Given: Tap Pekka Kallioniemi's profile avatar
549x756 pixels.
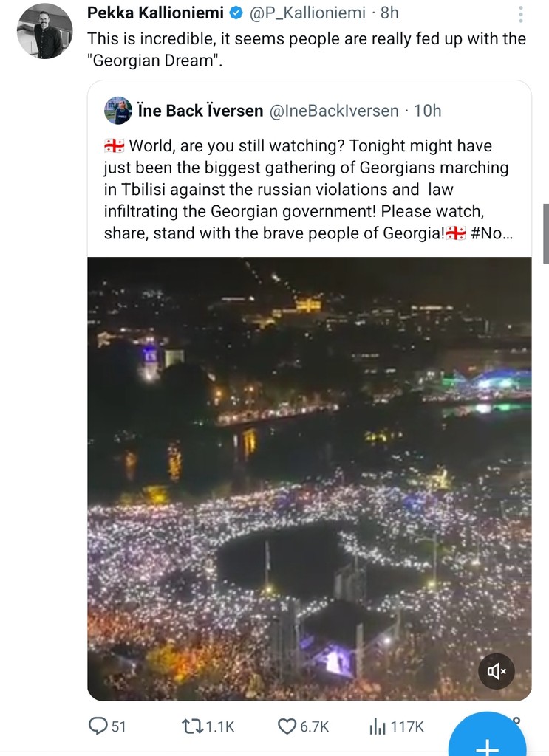Looking at the screenshot, I should coord(44,31).
